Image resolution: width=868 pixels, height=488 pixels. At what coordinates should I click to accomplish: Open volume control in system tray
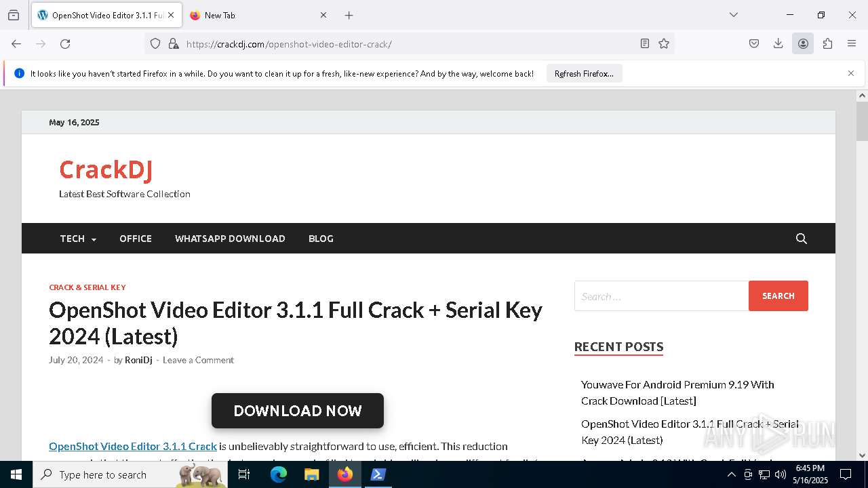(x=780, y=474)
